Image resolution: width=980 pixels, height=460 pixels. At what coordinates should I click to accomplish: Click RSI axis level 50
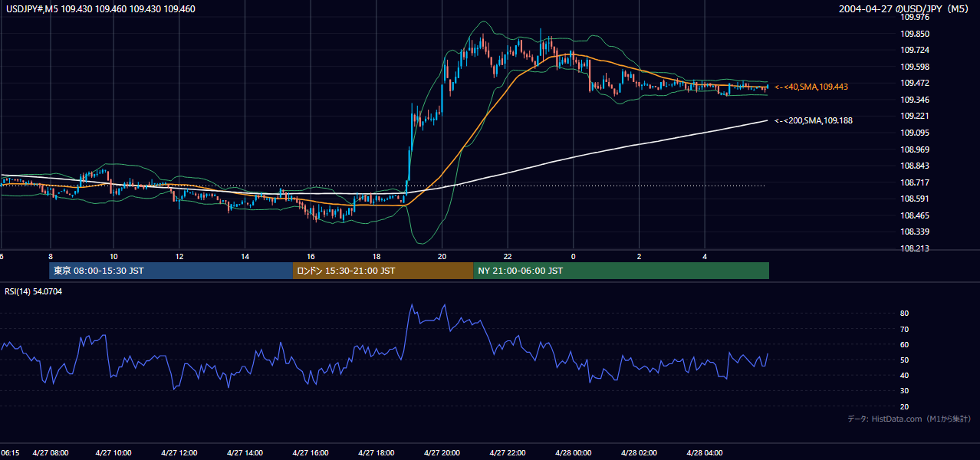pos(905,360)
